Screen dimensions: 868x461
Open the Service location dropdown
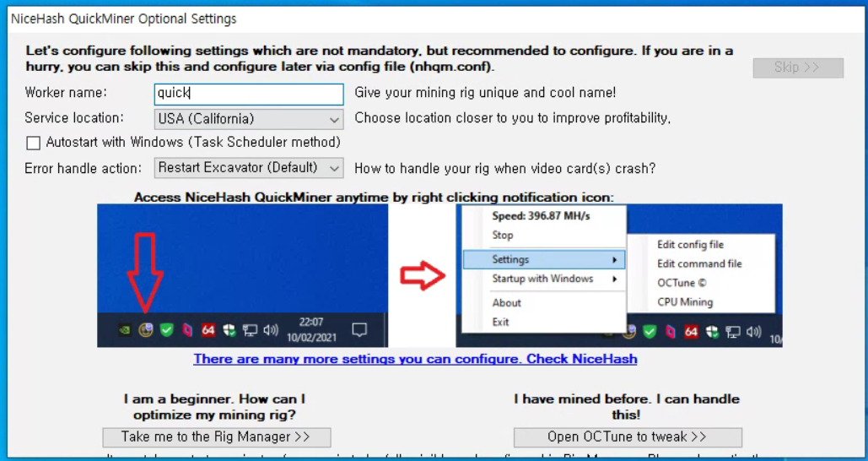249,119
